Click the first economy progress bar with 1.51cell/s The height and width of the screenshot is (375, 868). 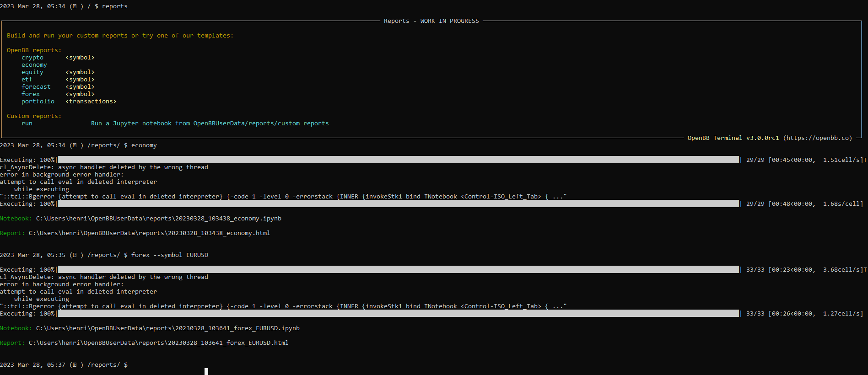point(398,160)
